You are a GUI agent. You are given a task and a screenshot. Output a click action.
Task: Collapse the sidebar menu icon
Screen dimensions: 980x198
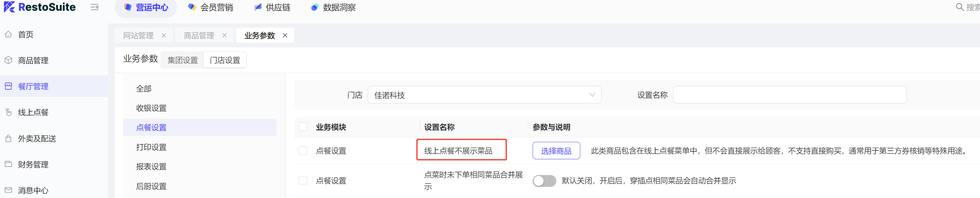pyautogui.click(x=94, y=7)
